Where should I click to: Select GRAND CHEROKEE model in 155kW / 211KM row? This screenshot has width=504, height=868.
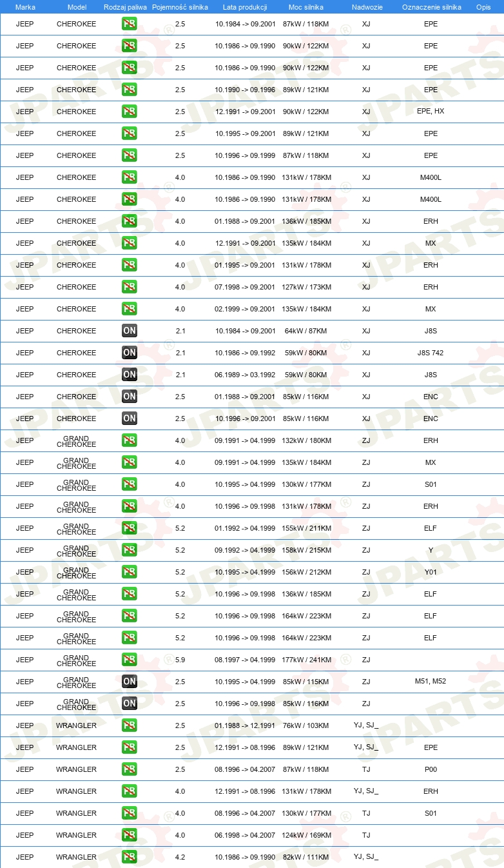tap(76, 528)
